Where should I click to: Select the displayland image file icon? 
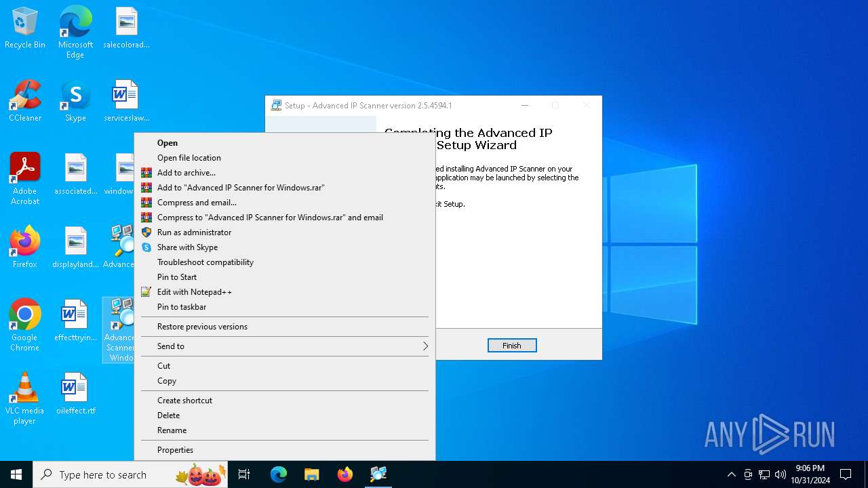click(x=75, y=248)
